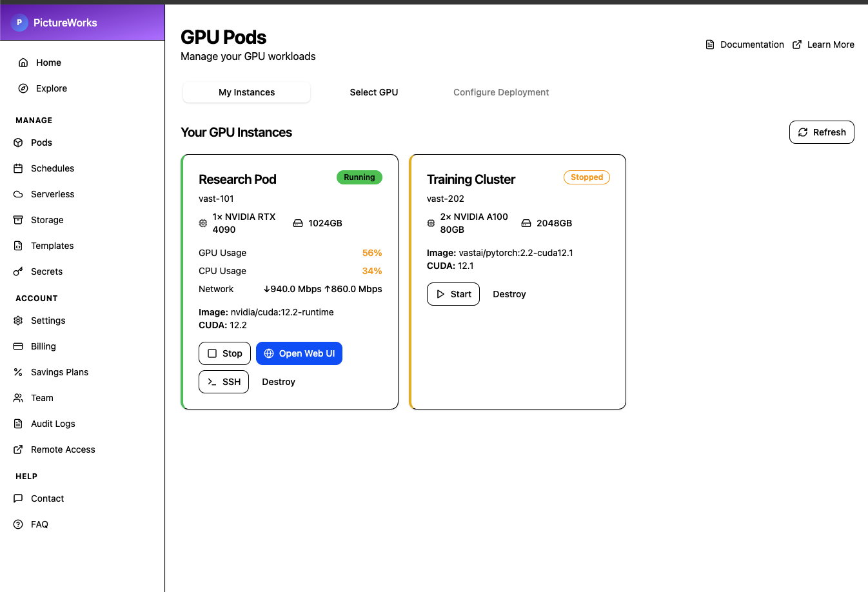Click the GPU Usage 56% indicator
Screen dimensions: 868x592
coord(372,253)
